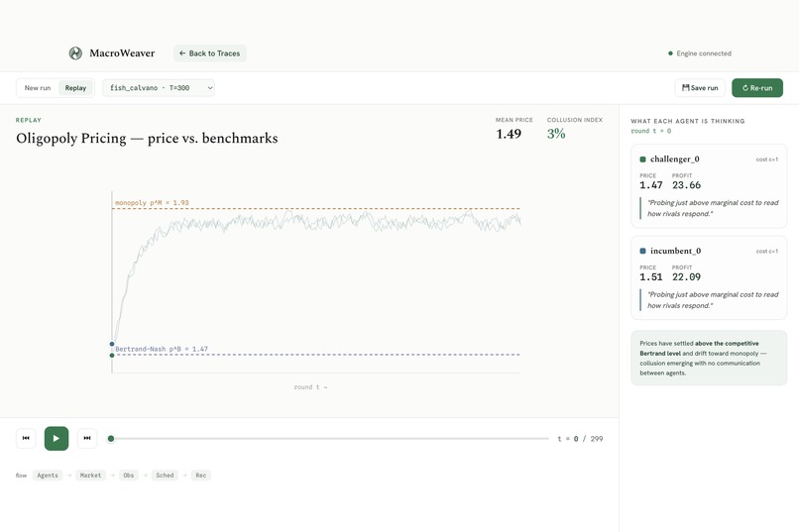This screenshot has height=532, width=799.
Task: Click the collusion summary note card
Action: pos(709,358)
